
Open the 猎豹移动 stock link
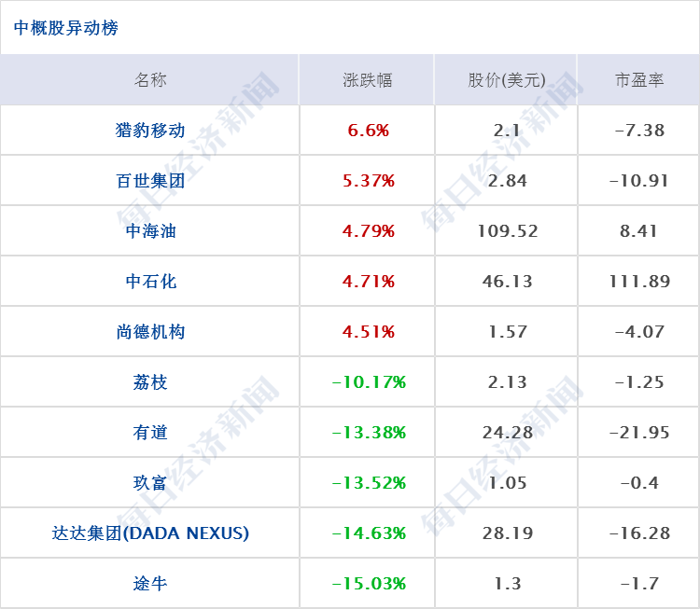150,131
